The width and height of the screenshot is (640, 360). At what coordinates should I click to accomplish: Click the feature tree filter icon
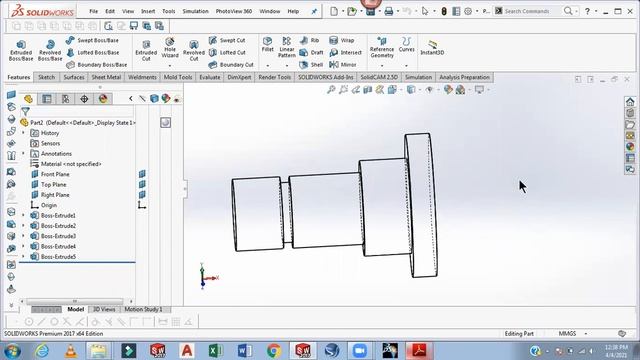25,111
